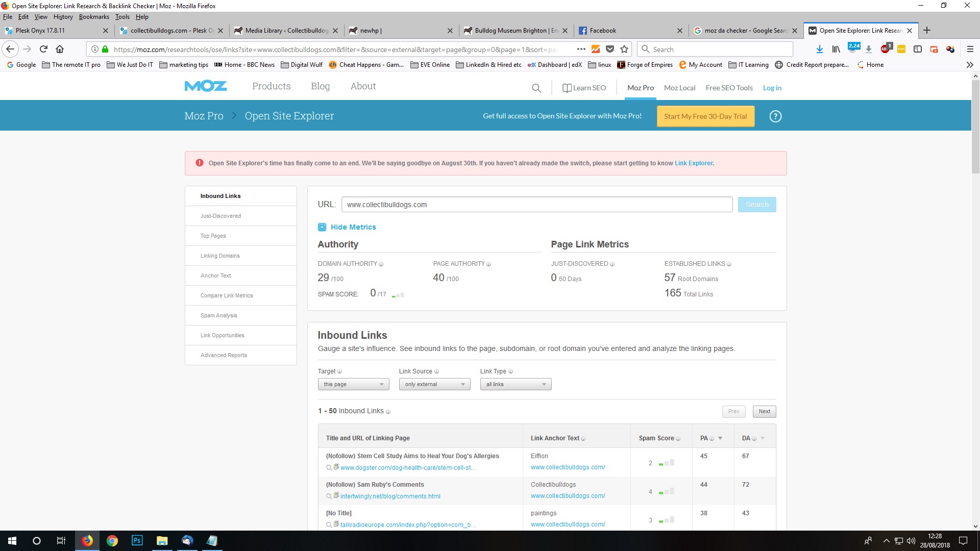
Task: Open the Moz site search magnifier
Action: (x=536, y=88)
